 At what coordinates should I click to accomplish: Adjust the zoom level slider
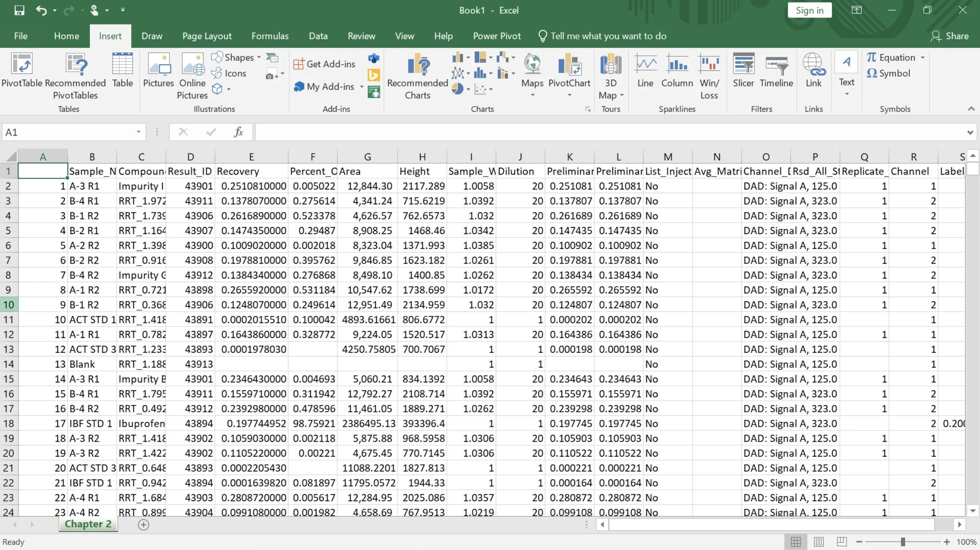pyautogui.click(x=903, y=542)
